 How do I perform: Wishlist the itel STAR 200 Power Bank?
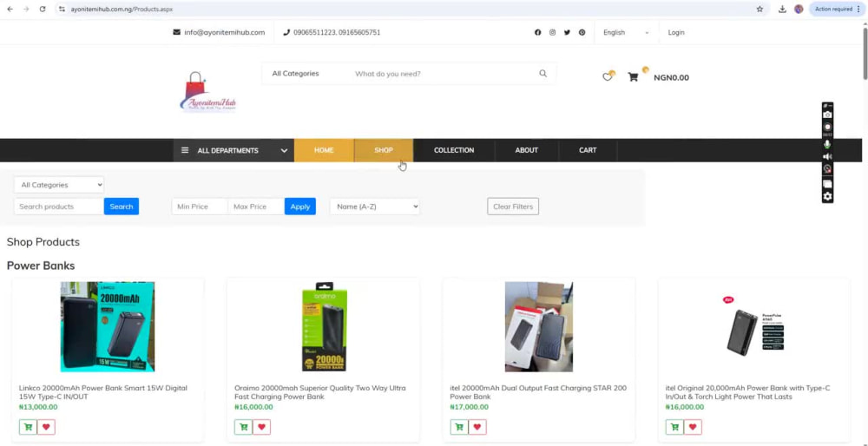(477, 427)
